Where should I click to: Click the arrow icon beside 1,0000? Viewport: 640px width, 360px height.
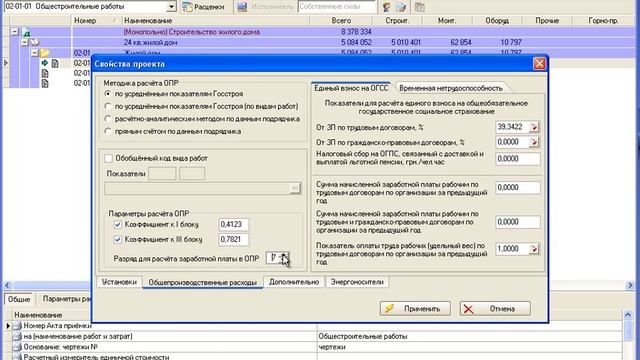coord(534,249)
